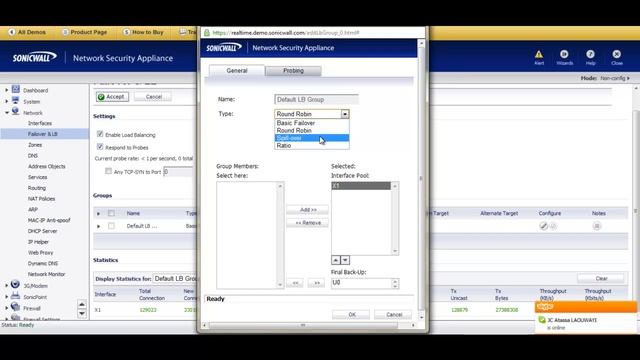Switch to the General tab
640x360 pixels.
click(x=237, y=71)
